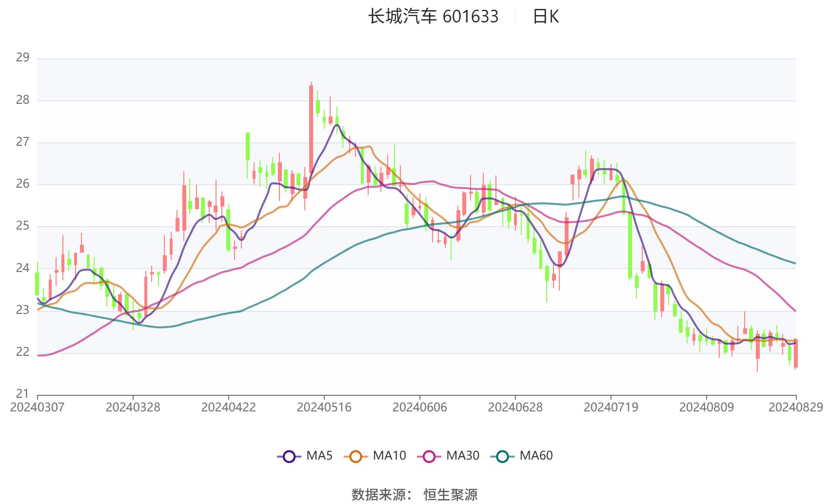Select the 20240422 date axis label
The width and height of the screenshot is (829, 504).
[x=228, y=407]
